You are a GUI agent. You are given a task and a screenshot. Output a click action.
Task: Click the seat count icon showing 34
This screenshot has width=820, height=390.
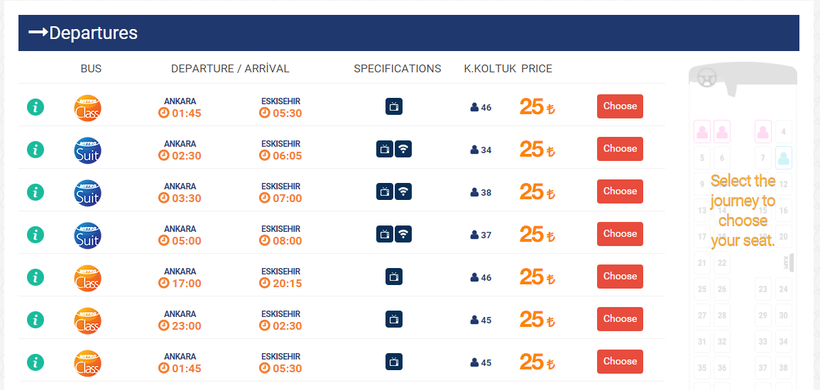coord(474,150)
